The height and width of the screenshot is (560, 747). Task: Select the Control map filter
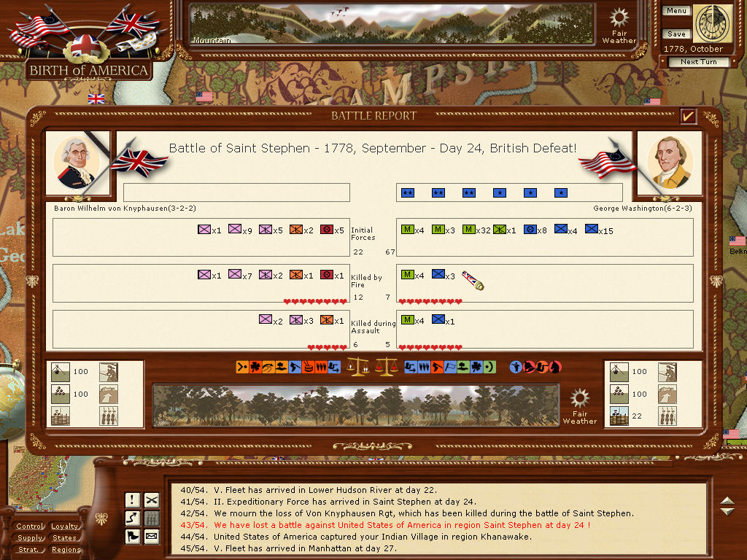click(x=30, y=526)
